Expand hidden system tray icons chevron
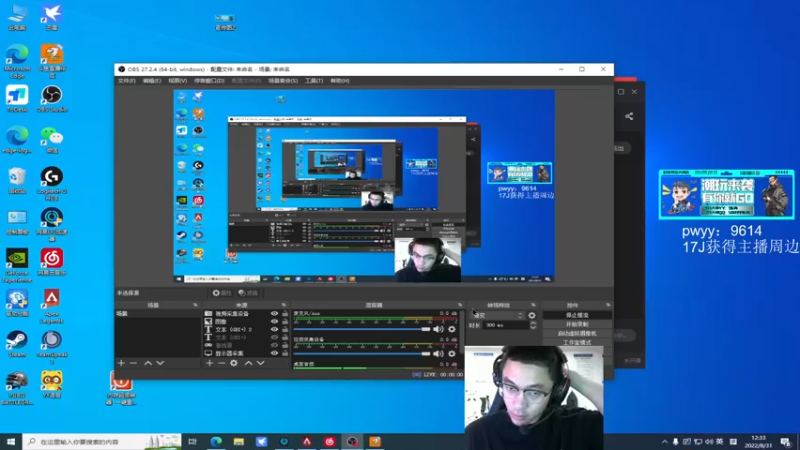The width and height of the screenshot is (800, 450). (x=664, y=442)
